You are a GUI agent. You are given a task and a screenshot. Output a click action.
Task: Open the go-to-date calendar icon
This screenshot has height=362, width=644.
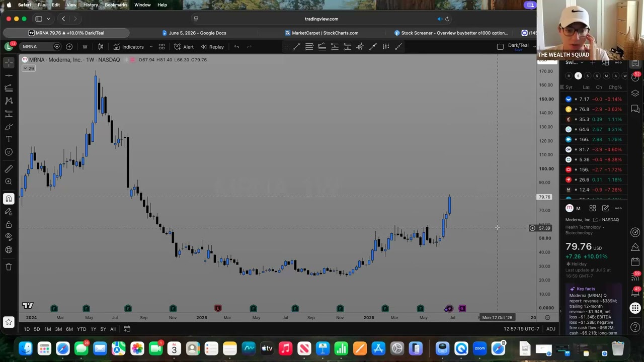[x=127, y=329]
